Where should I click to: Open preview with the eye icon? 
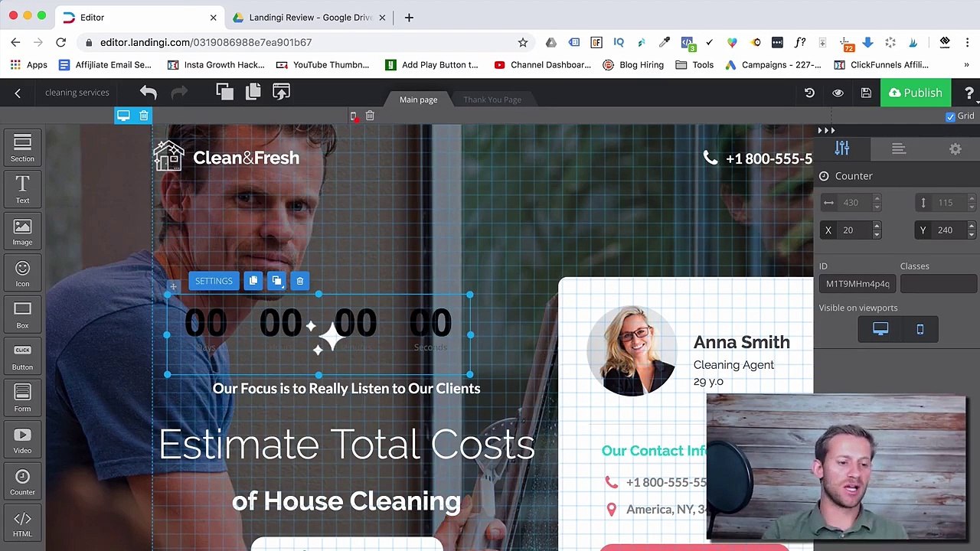(x=838, y=93)
